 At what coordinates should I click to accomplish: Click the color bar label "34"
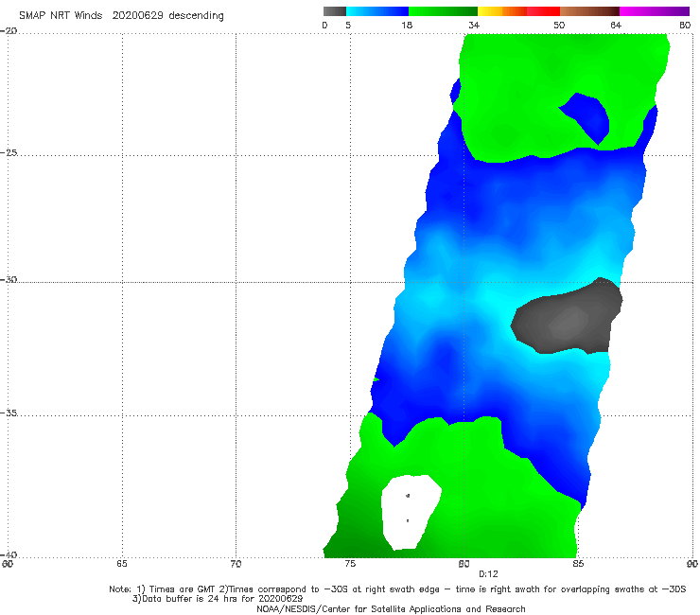(474, 25)
